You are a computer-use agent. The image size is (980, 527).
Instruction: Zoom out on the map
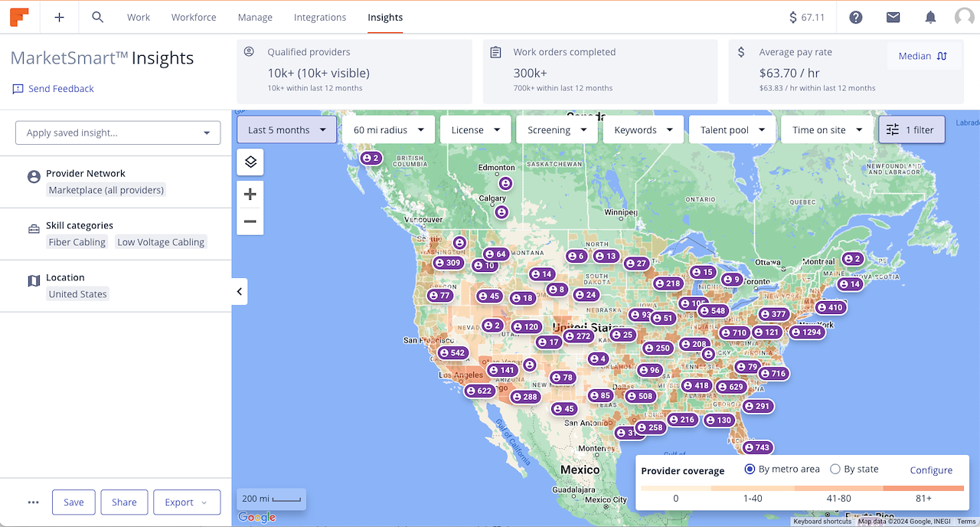[250, 222]
